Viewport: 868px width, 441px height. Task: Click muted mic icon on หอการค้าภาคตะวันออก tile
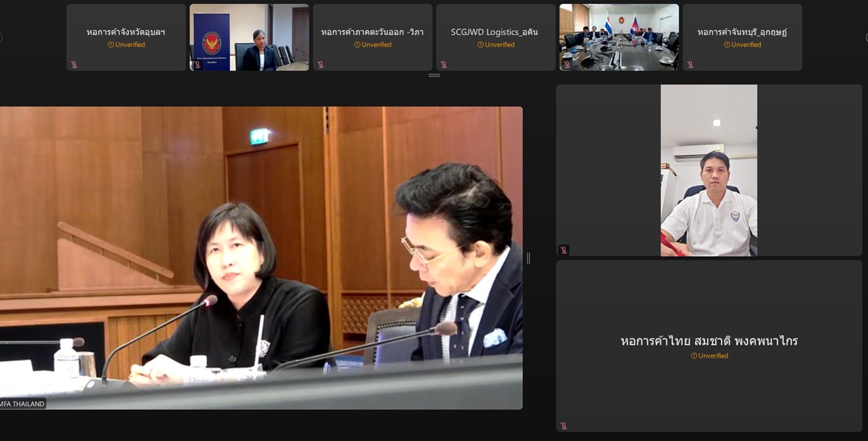[321, 65]
